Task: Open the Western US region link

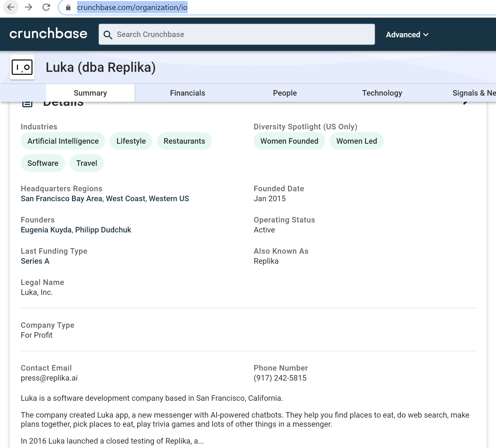Action: tap(169, 199)
